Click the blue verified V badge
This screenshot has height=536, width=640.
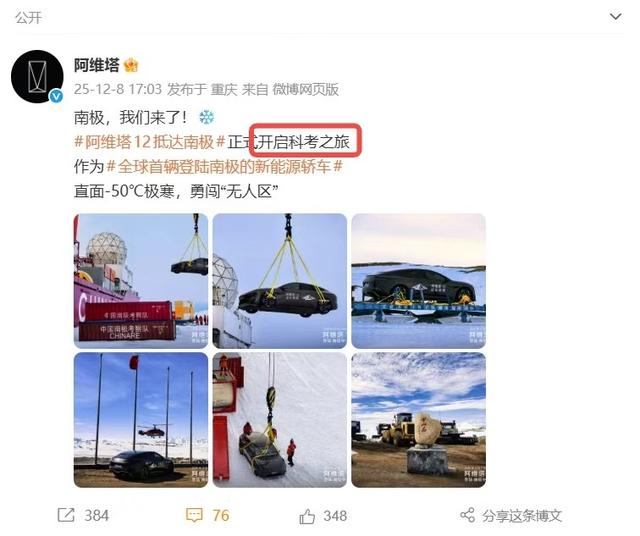coord(56,96)
